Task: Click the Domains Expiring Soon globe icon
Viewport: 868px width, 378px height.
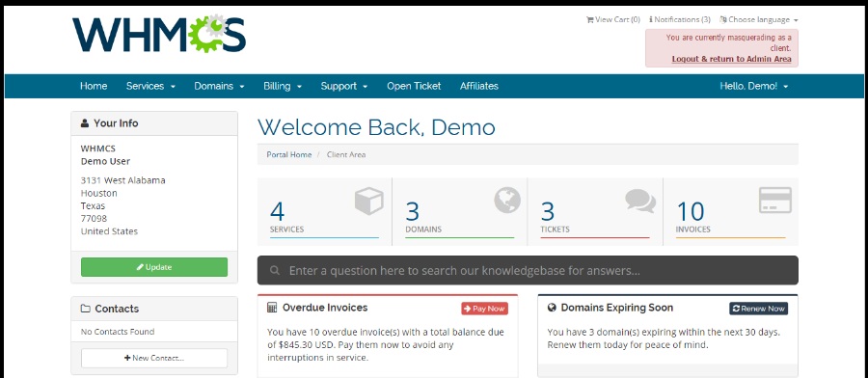Action: (552, 308)
